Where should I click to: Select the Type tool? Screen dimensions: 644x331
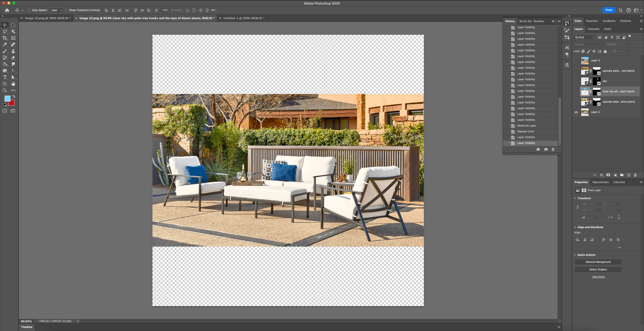5,77
